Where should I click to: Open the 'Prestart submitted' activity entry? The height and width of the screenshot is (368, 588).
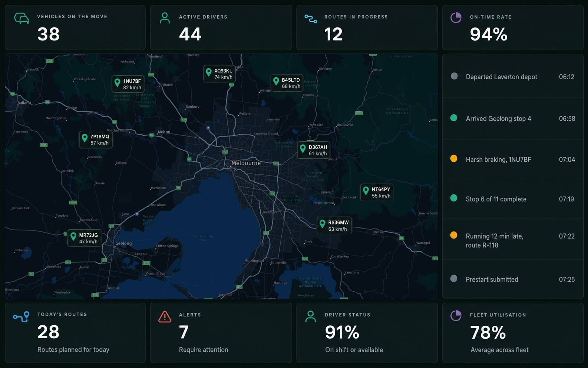[x=513, y=279]
